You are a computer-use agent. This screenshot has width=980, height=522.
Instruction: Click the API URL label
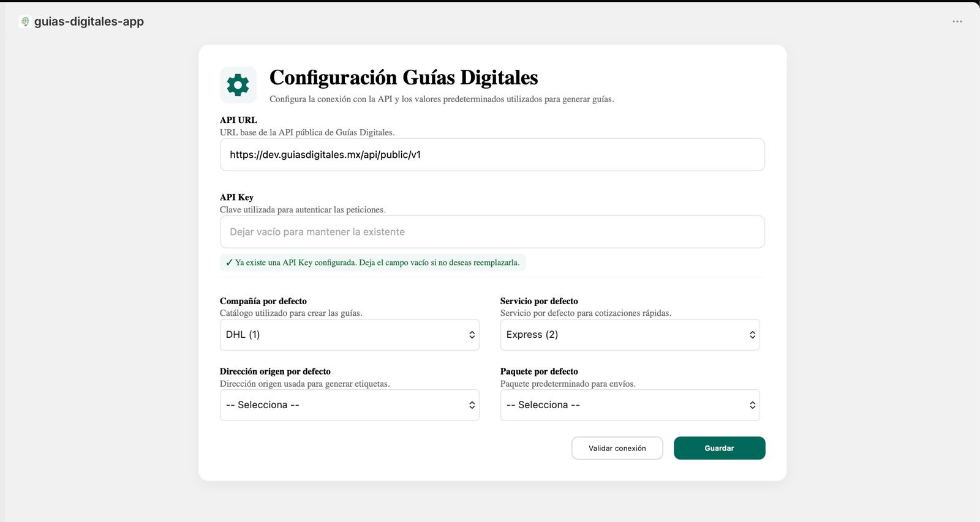click(x=238, y=120)
